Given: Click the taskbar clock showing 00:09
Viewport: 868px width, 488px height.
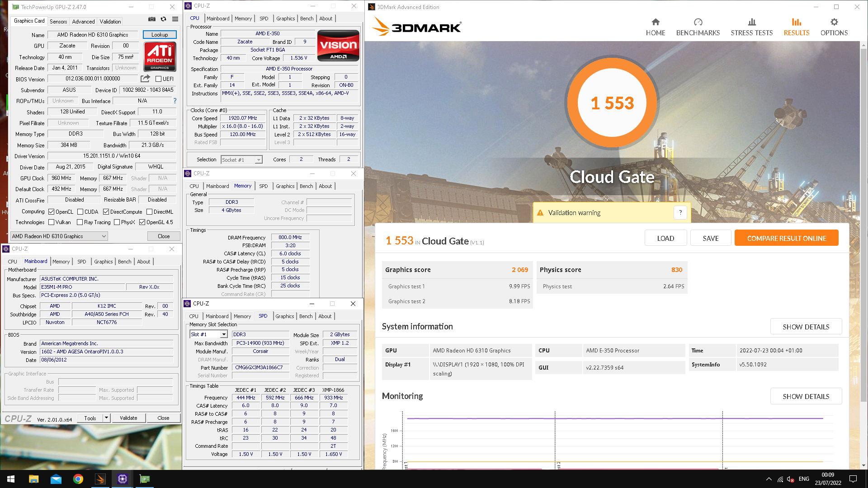Looking at the screenshot, I should point(828,479).
